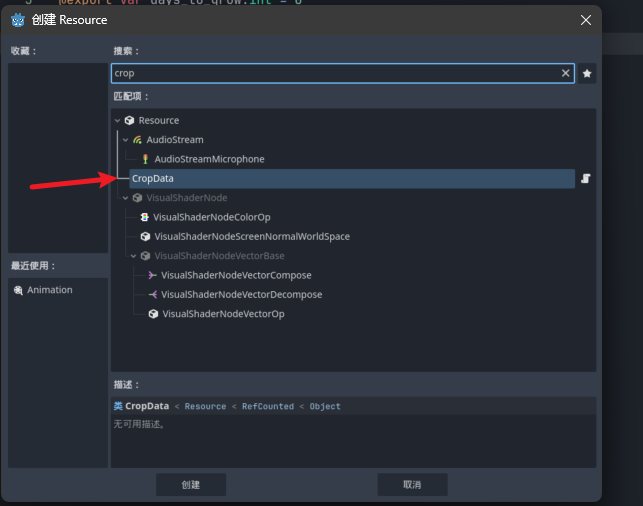Clear the search field with X icon
643x506 pixels.
(565, 73)
